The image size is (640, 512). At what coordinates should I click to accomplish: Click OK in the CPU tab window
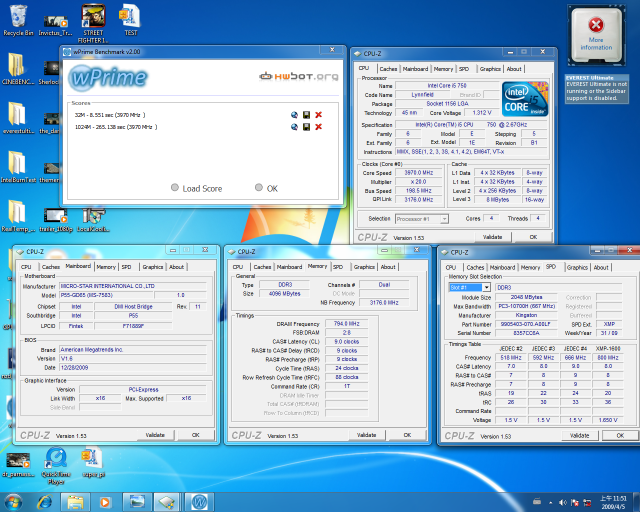click(x=533, y=237)
